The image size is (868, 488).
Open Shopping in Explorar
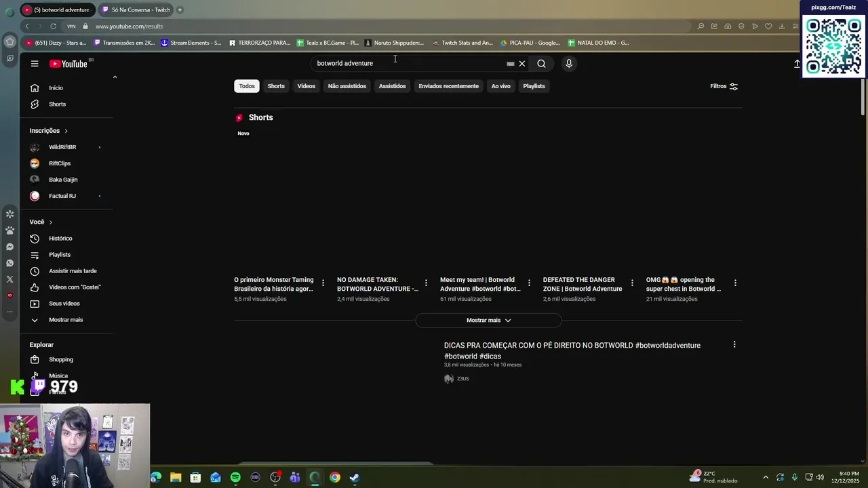click(x=66, y=360)
